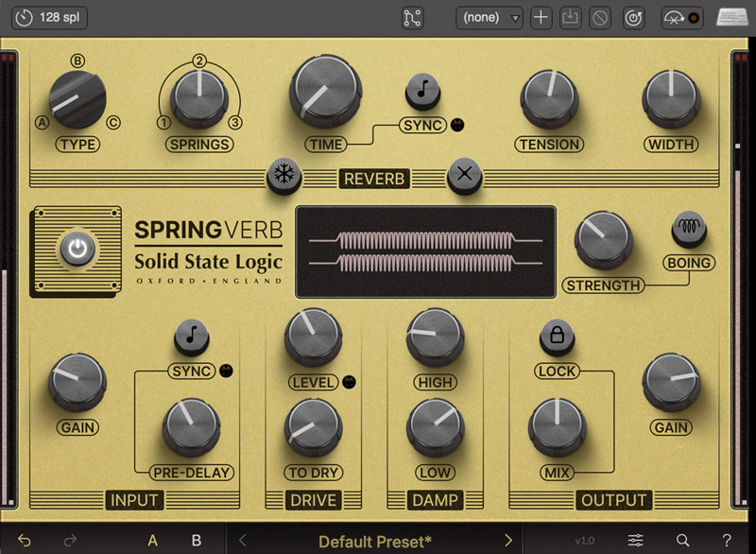Click the OUTPUT section label

[613, 500]
